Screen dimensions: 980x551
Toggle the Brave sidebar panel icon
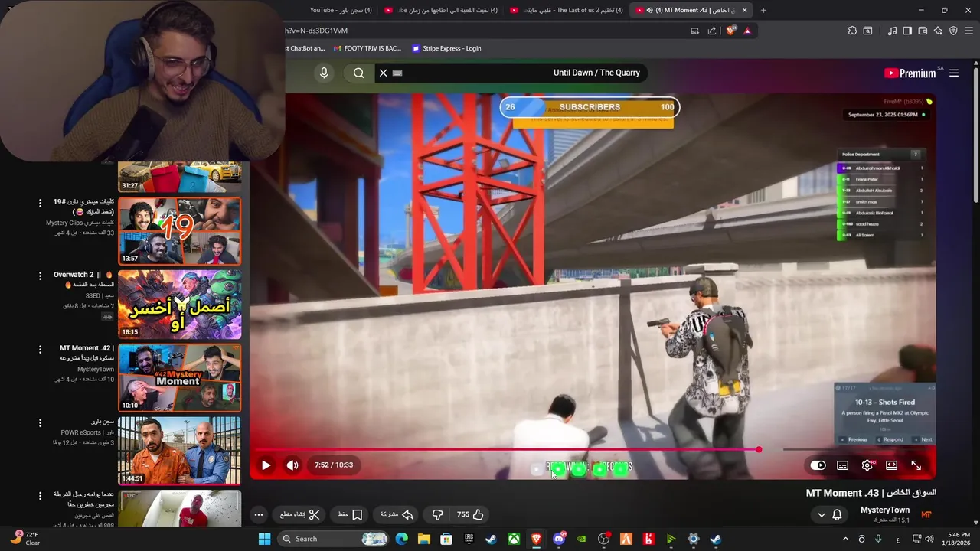(x=907, y=31)
